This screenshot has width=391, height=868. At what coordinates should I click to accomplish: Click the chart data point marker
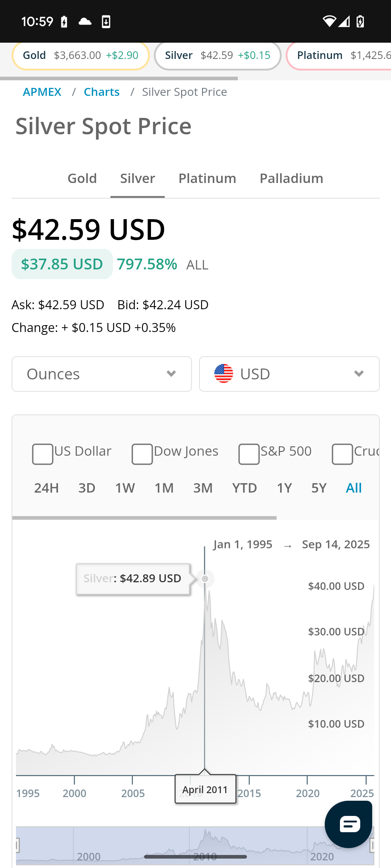(205, 579)
